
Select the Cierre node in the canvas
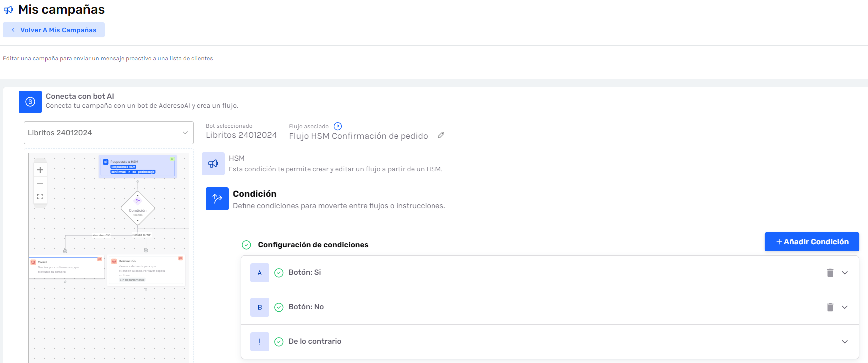(x=65, y=267)
